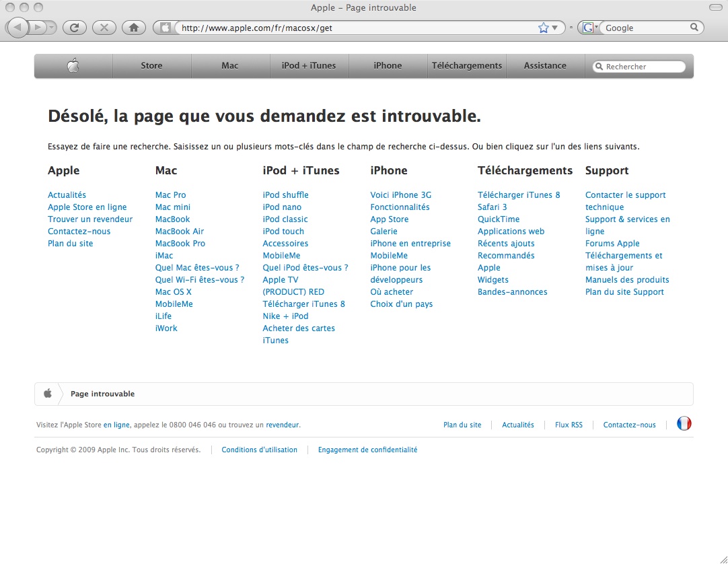
Task: Bookmark this page with the star icon
Action: pos(543,28)
